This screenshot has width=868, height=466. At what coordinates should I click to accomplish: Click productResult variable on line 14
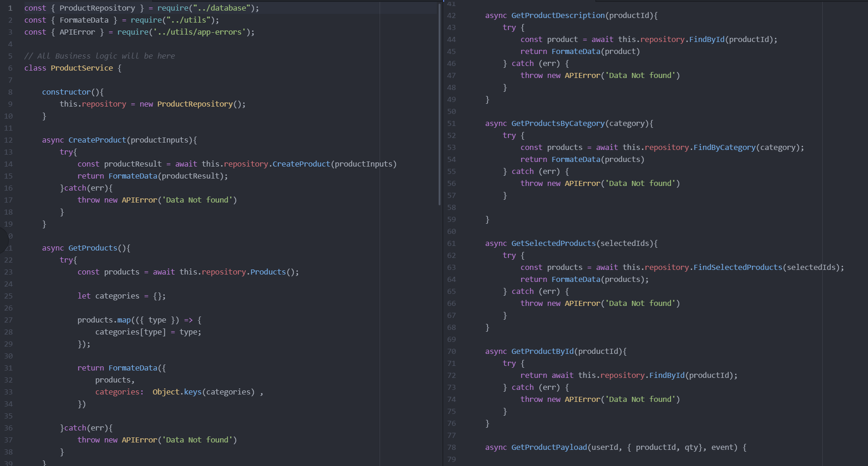point(133,164)
